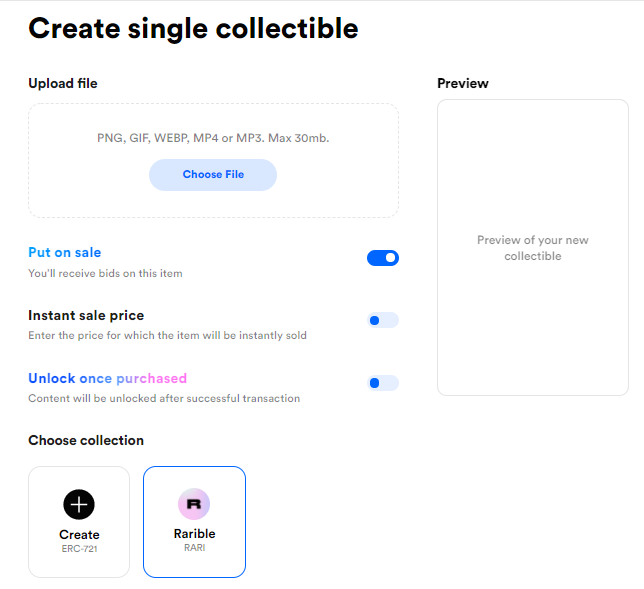644x589 pixels.
Task: Click the Choose collection heading
Action: [86, 440]
